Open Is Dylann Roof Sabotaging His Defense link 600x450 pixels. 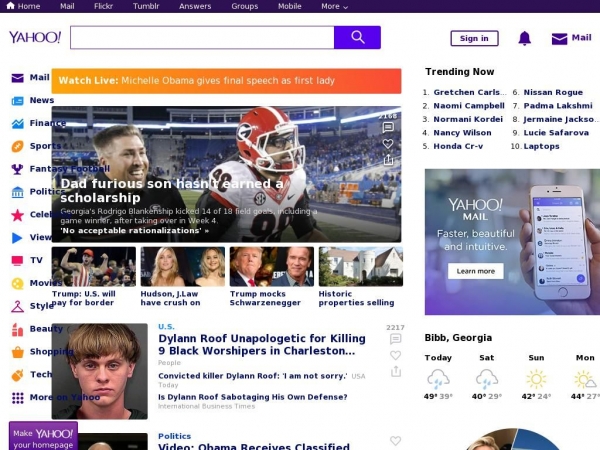click(x=253, y=397)
